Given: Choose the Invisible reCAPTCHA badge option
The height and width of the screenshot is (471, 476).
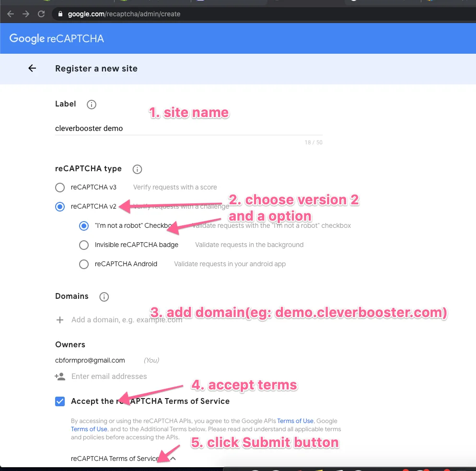Looking at the screenshot, I should point(84,245).
